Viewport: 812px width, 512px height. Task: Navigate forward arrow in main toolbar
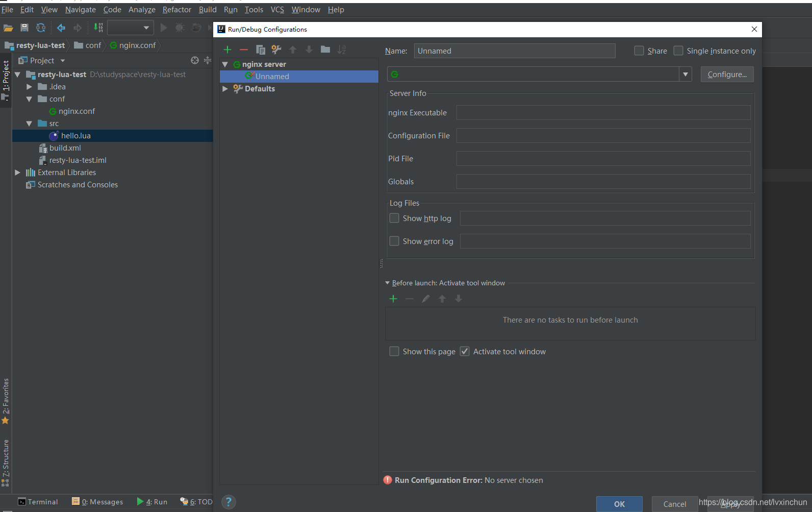tap(78, 28)
